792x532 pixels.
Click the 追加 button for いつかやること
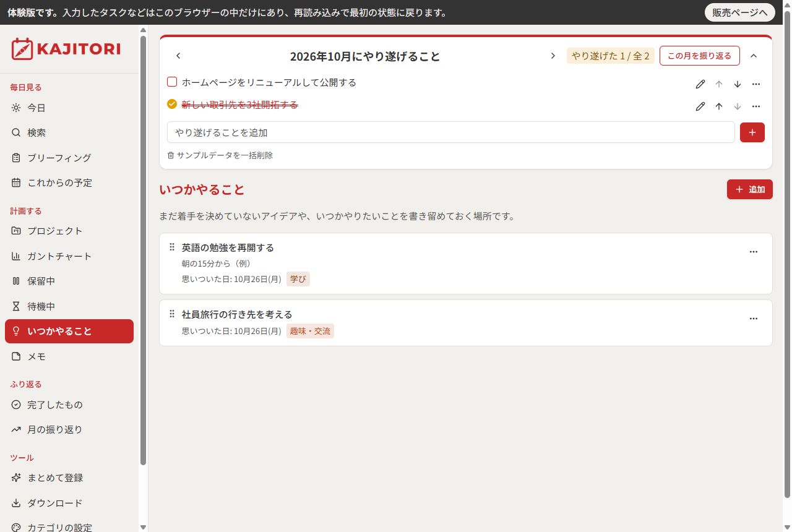pos(750,189)
